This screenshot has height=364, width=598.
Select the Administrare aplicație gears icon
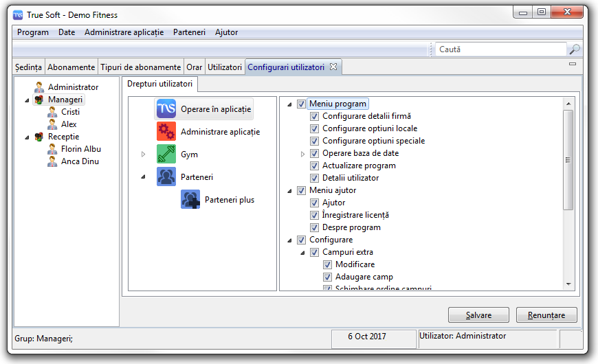pyautogui.click(x=166, y=131)
